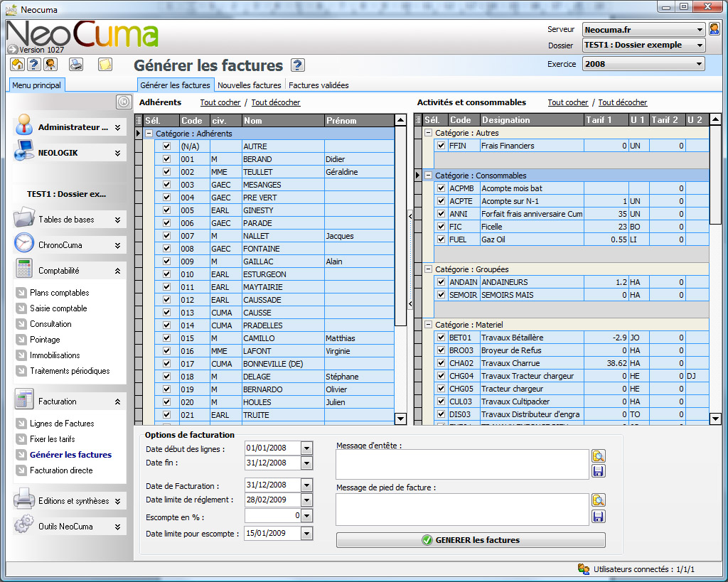728x582 pixels.
Task: Click the Editions et synthèses printer icon
Action: click(x=23, y=498)
